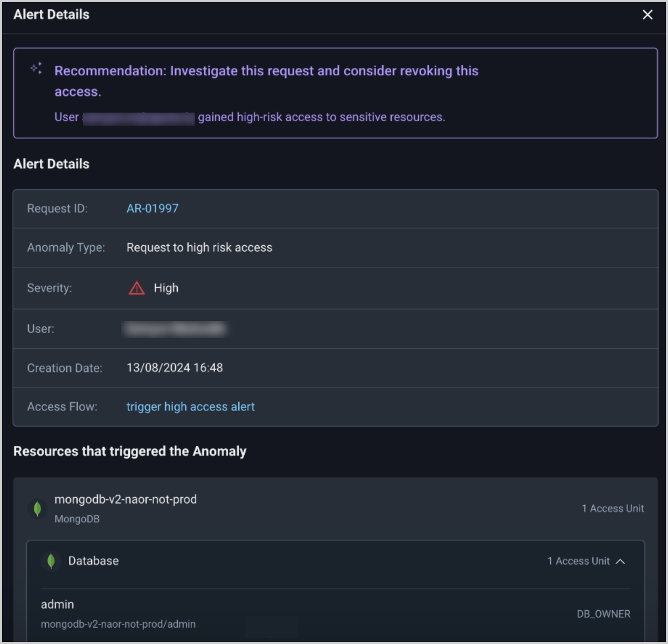Click the blurred user name in User row
The height and width of the screenshot is (644, 668).
click(x=175, y=329)
